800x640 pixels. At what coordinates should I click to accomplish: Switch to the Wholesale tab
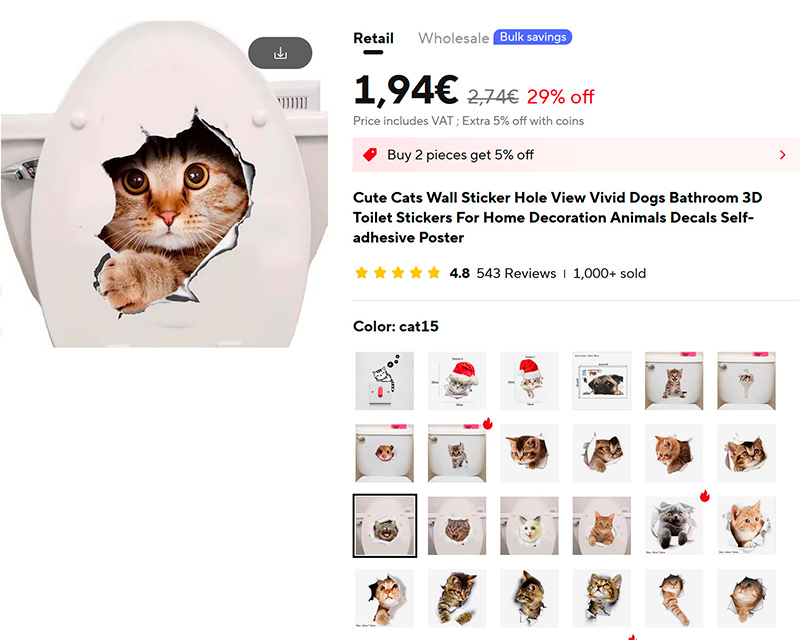[x=453, y=38]
